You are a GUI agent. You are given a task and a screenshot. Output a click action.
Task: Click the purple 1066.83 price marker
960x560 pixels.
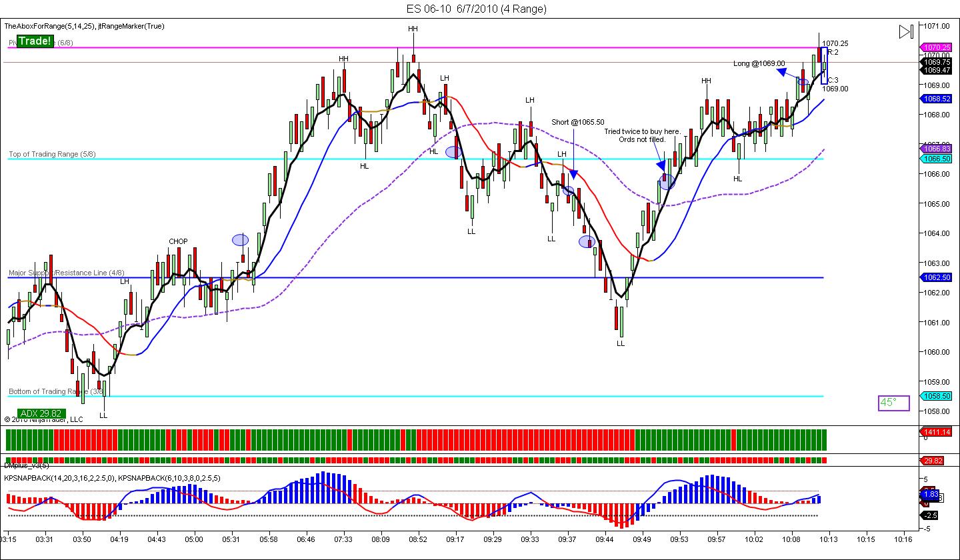point(935,149)
